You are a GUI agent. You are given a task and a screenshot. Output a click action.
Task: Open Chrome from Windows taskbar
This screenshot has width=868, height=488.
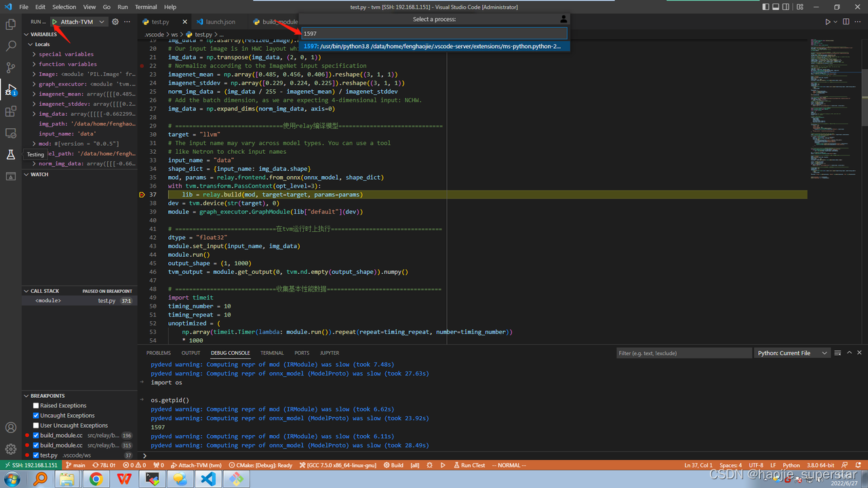pyautogui.click(x=96, y=479)
